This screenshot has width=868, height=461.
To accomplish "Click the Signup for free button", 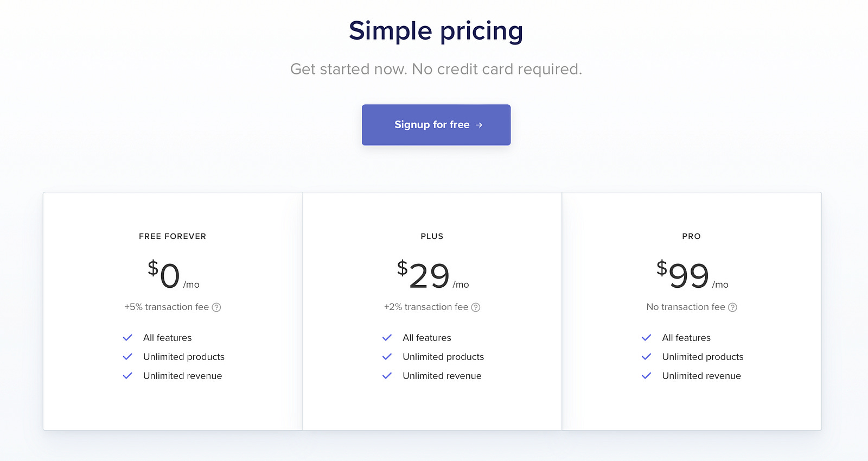I will tap(436, 125).
